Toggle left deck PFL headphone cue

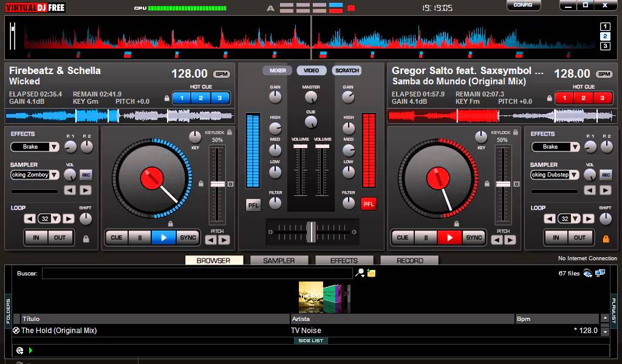[253, 205]
